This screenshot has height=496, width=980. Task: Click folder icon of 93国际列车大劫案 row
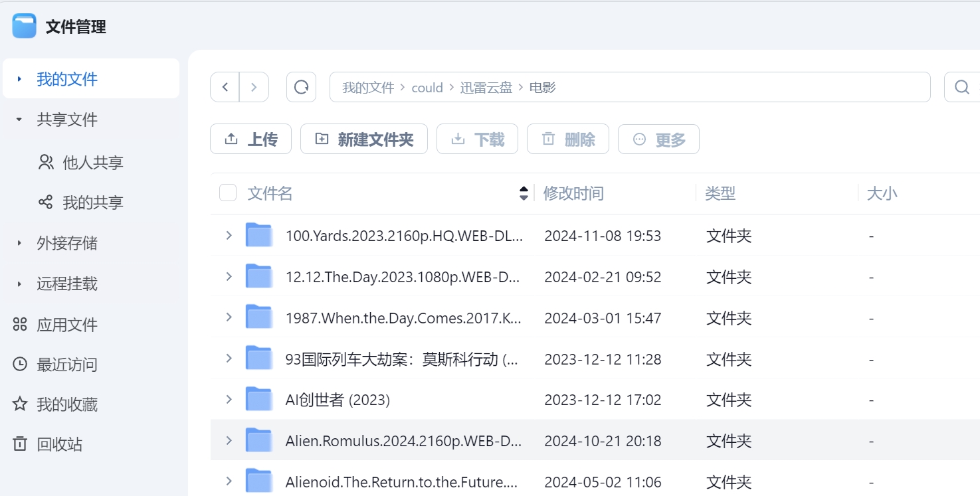259,359
